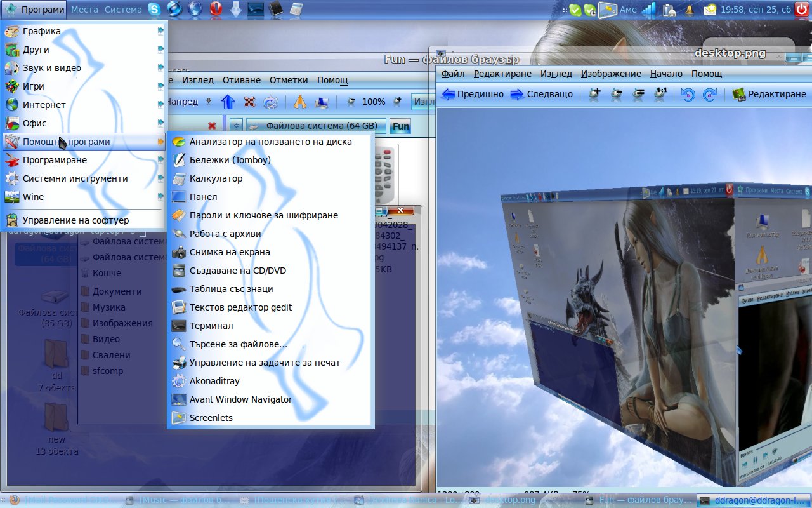Click the bell notification tray icon
This screenshot has width=812, height=508.
[690, 10]
